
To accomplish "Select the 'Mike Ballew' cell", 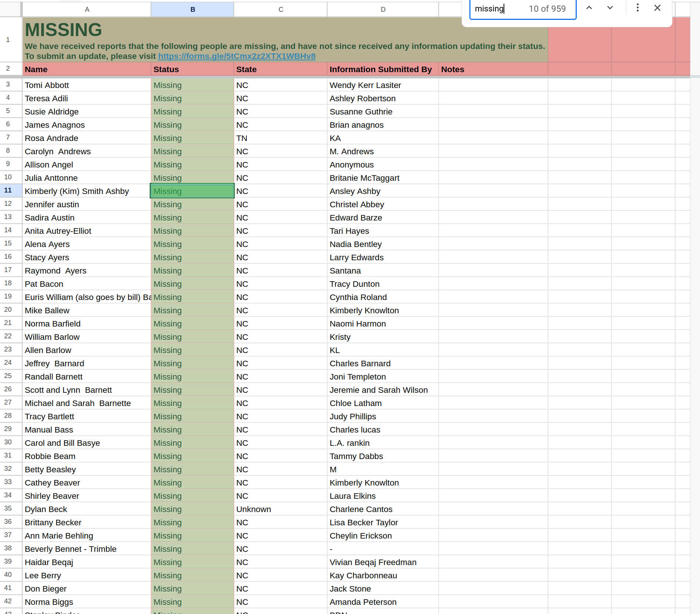I will [87, 310].
